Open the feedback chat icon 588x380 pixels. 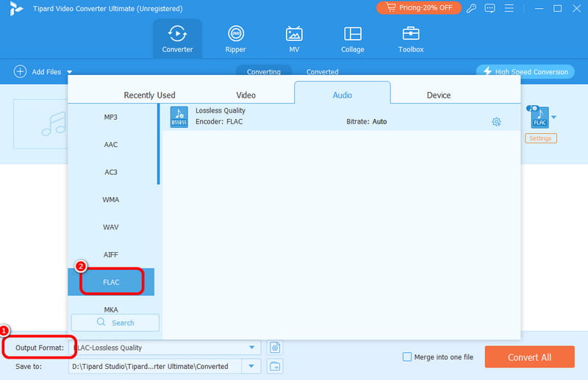(x=490, y=8)
